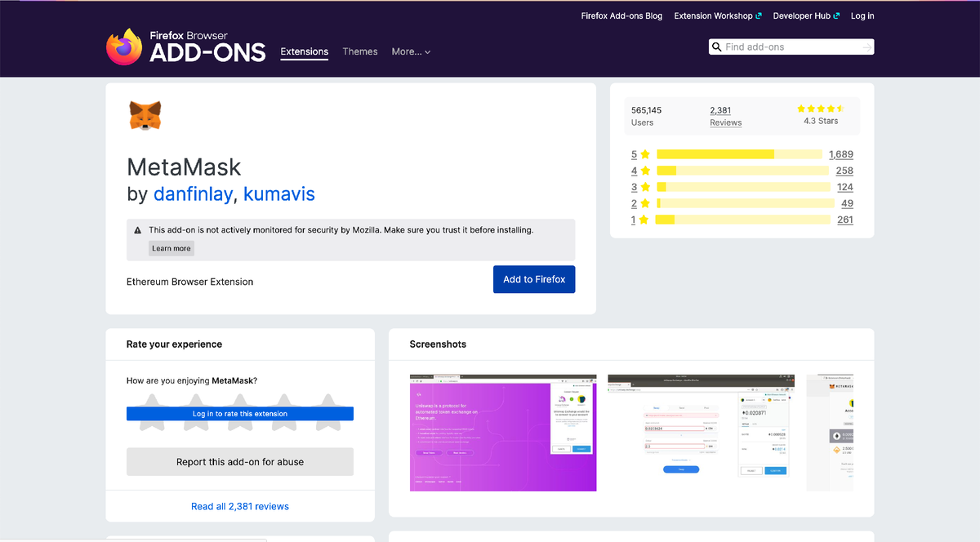The image size is (980, 542).
Task: Open Read all 2,381 reviews link
Action: pyautogui.click(x=240, y=506)
